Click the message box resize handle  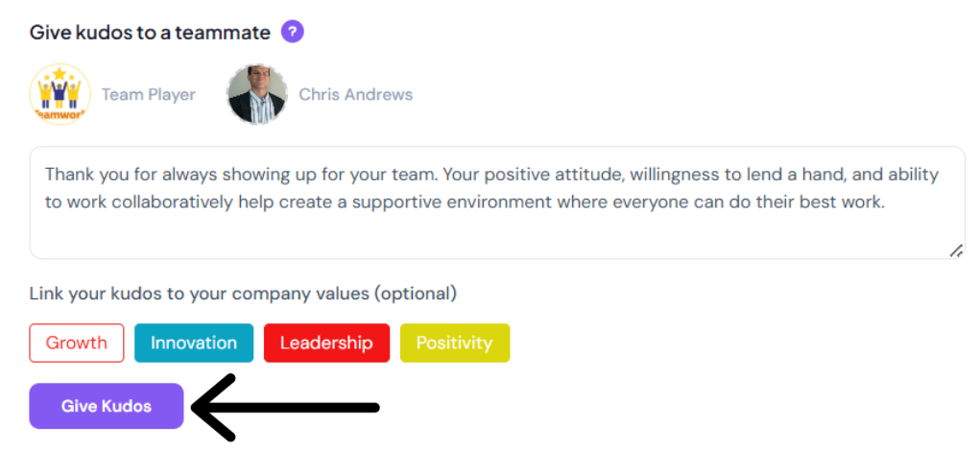tap(956, 250)
